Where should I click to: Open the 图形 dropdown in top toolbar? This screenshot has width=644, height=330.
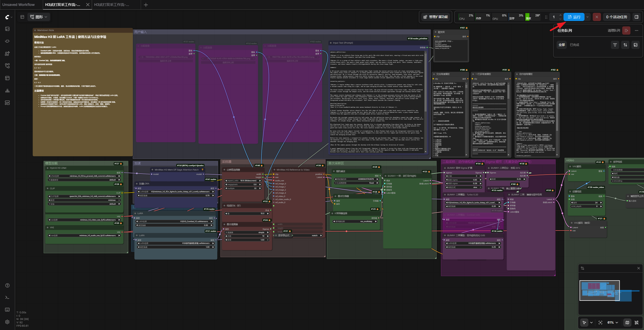pyautogui.click(x=39, y=17)
